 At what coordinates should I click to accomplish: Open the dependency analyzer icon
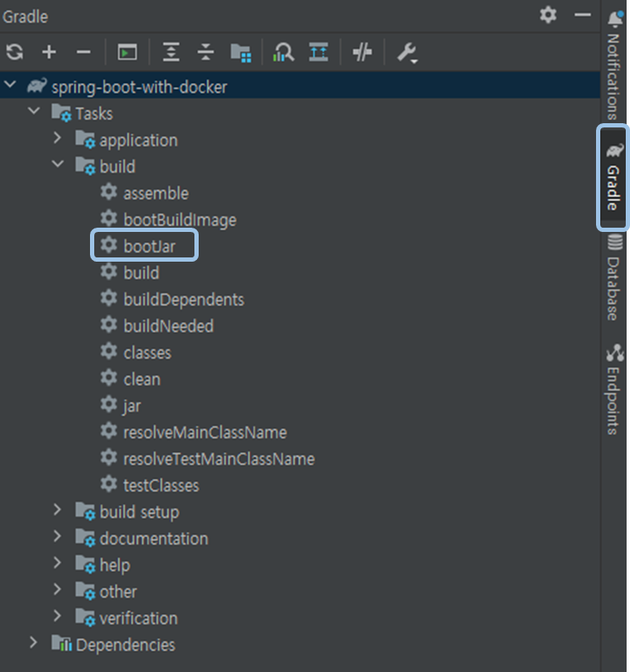pos(284,53)
